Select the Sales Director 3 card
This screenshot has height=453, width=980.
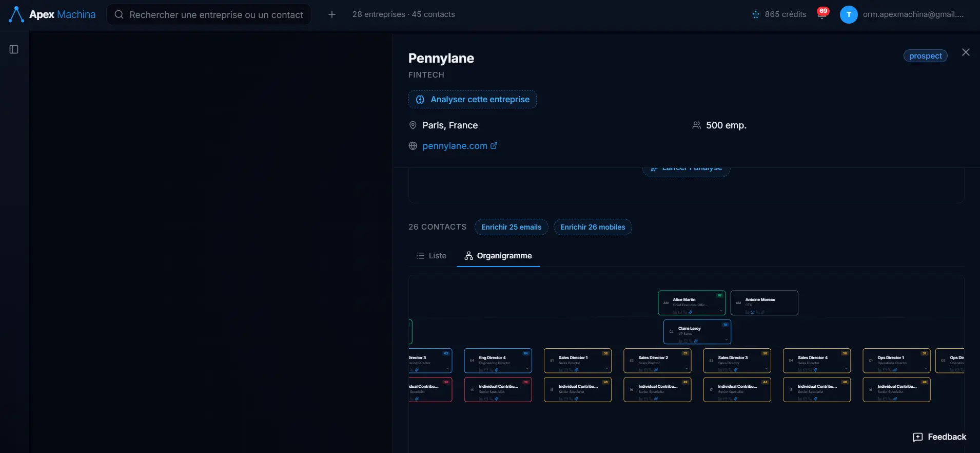point(737,361)
